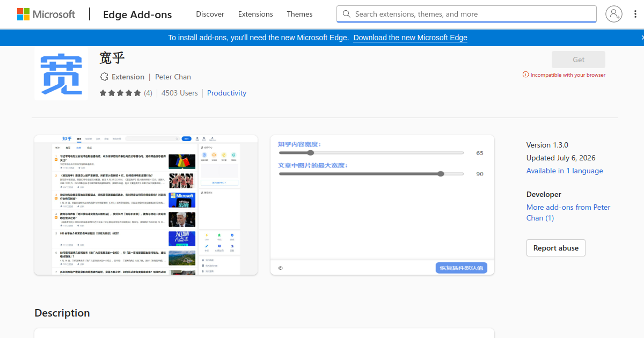
Task: Click the 宽乎 extension title
Action: coord(112,57)
